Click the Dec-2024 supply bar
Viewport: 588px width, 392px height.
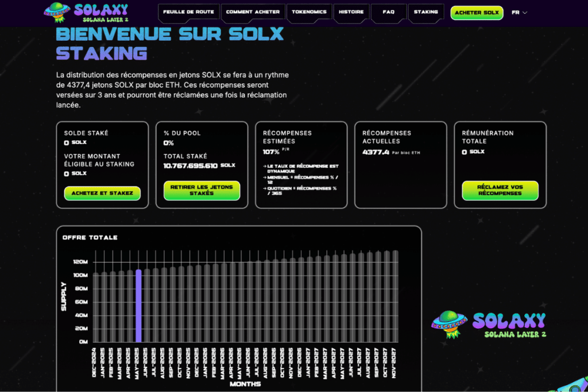[x=96, y=307]
